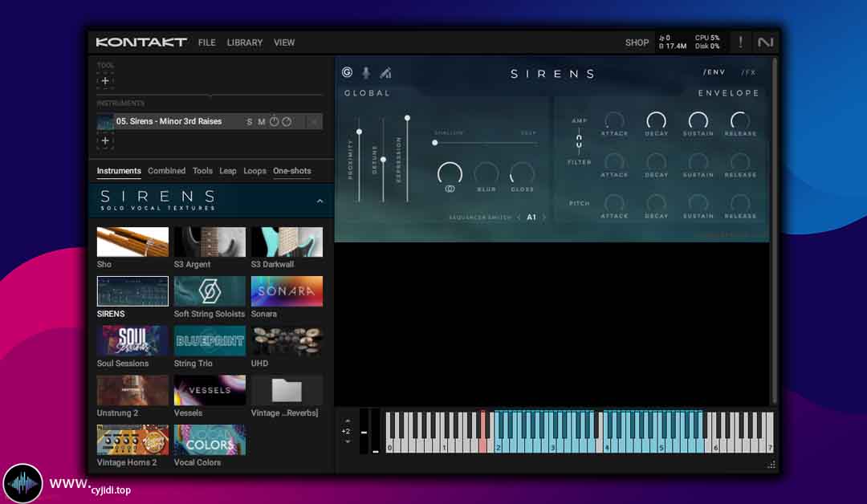Adjust the Proximity vertical slider handle
This screenshot has height=504, width=867.
pyautogui.click(x=359, y=132)
